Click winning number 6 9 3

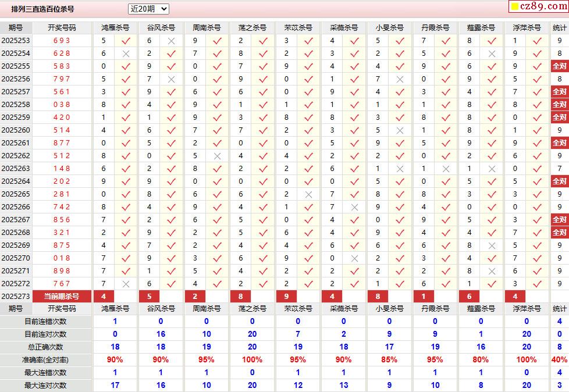pos(62,41)
